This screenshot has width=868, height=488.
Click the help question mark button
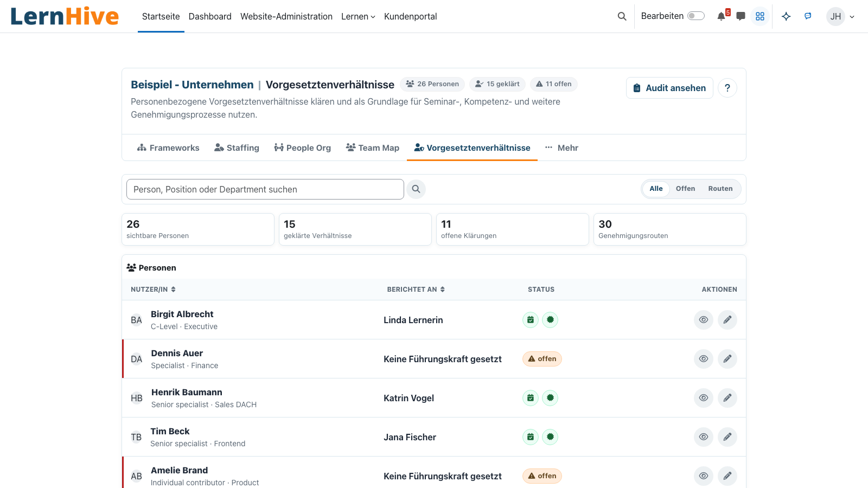(x=727, y=88)
